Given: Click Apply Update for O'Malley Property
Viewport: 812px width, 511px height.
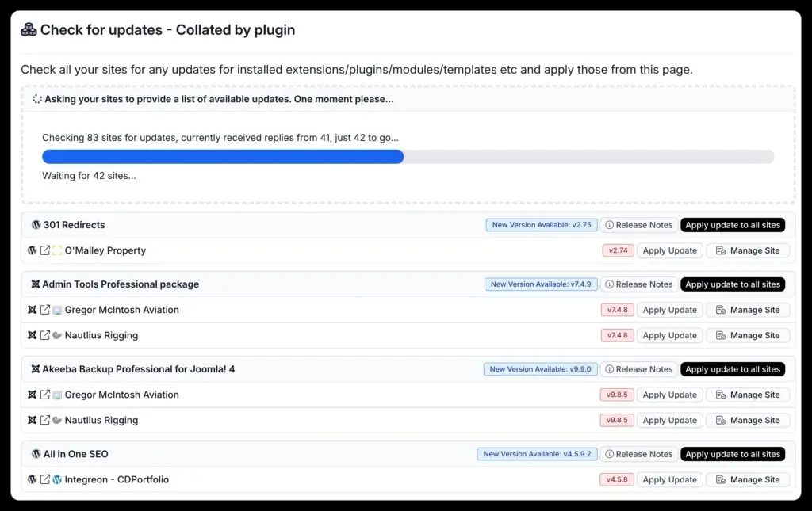Looking at the screenshot, I should point(668,250).
